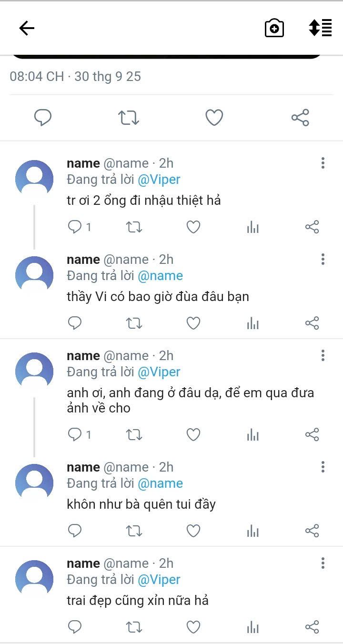This screenshot has height=644, width=343.
Task: Open options for "anh ơi, anh đang" reply
Action: click(x=323, y=356)
